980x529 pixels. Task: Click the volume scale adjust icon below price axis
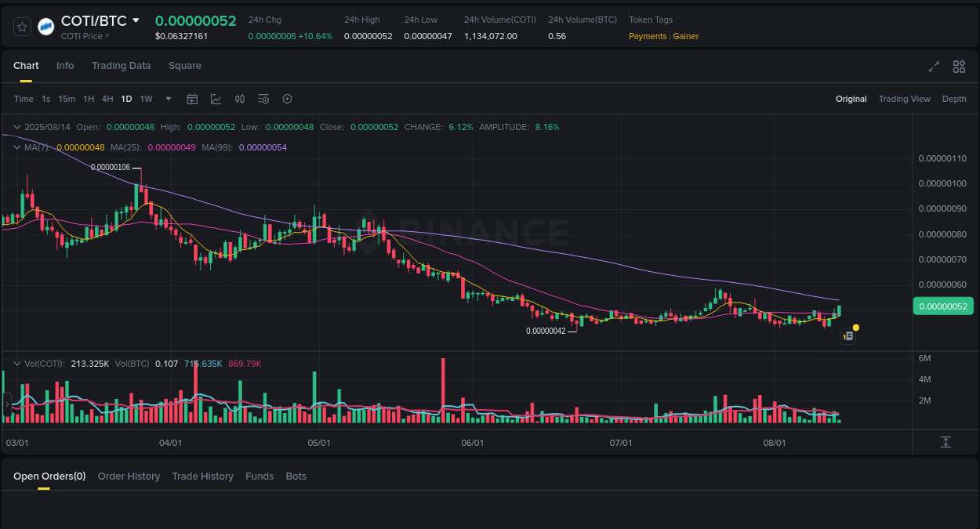[946, 442]
